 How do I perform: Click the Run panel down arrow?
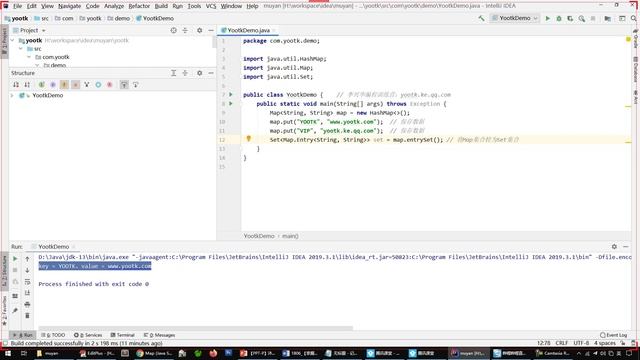click(x=27, y=270)
